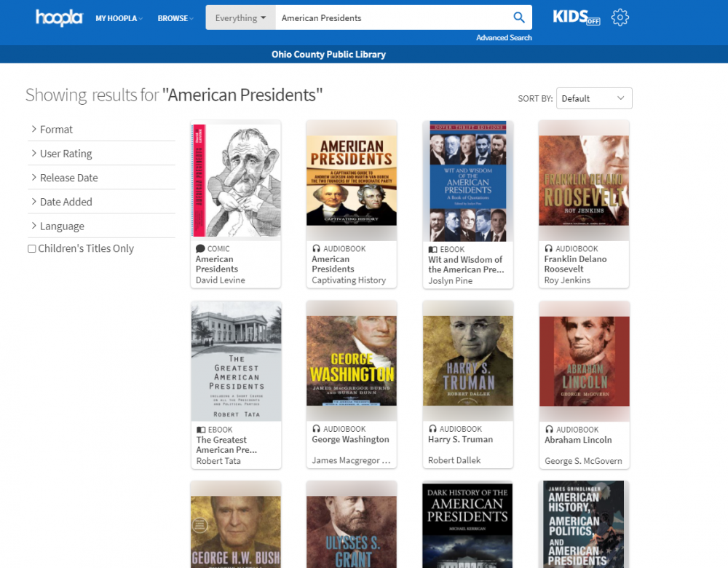Screen dimensions: 728x568
Task: Click audiobook icon for Abraham Lincoln
Action: [x=549, y=429]
